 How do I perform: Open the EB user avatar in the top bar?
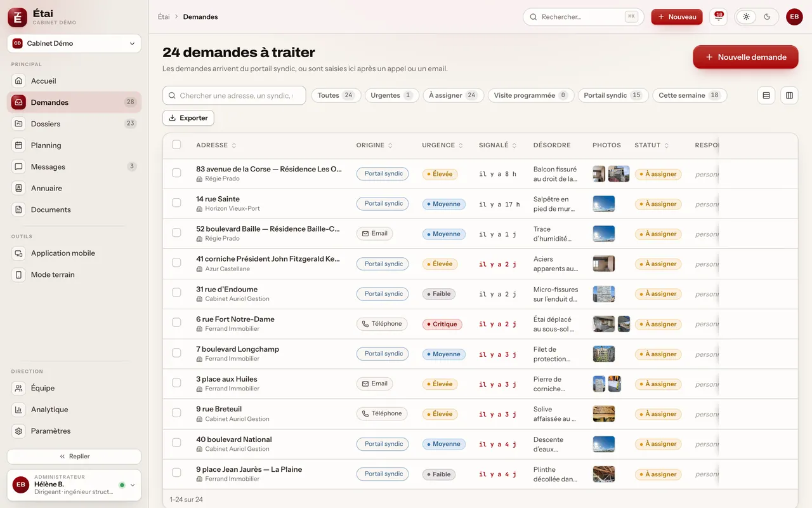coord(794,17)
